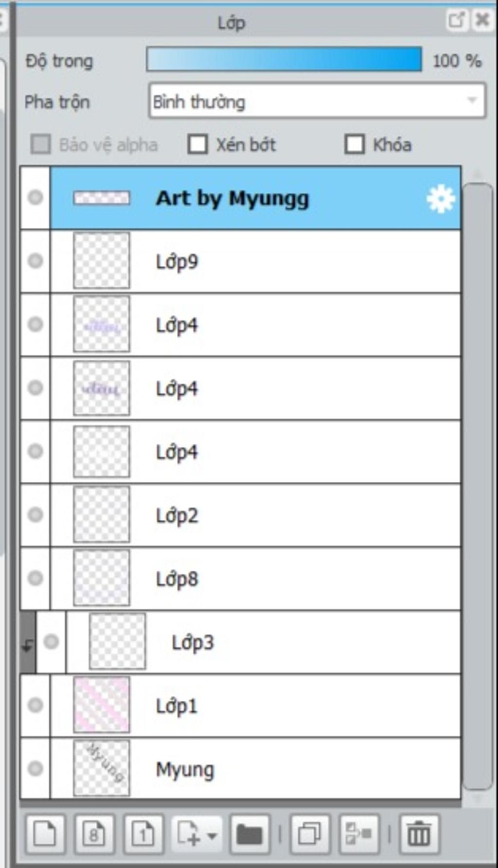Open settings gear for Art by Myungg
The image size is (498, 868).
440,199
